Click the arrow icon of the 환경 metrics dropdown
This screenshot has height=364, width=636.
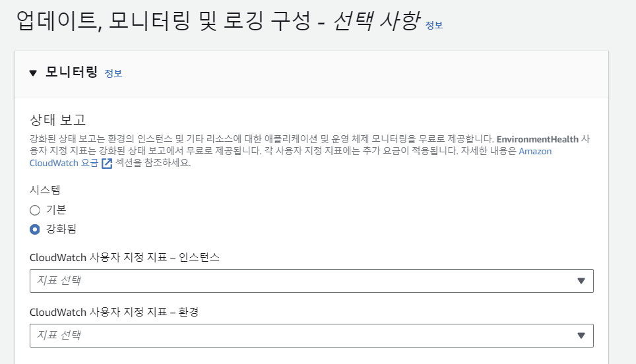[x=581, y=336]
